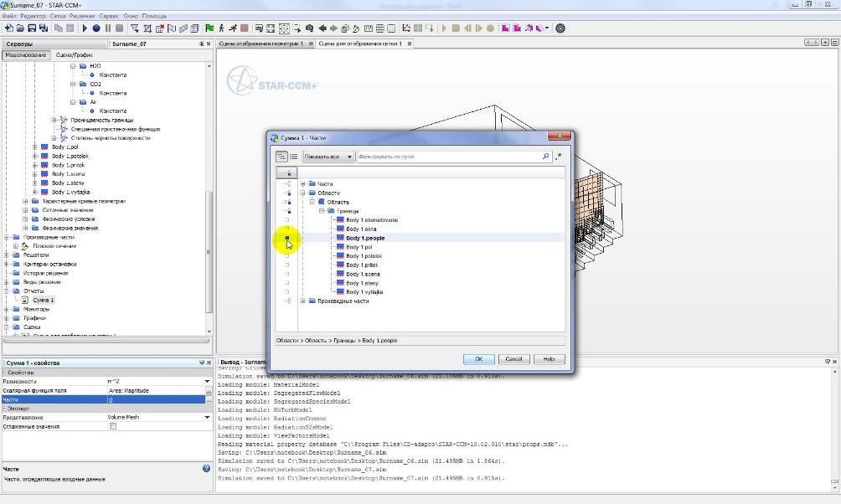Switch to Сцена отображения геометрии 1 tab
This screenshot has width=841, height=504.
[x=261, y=44]
